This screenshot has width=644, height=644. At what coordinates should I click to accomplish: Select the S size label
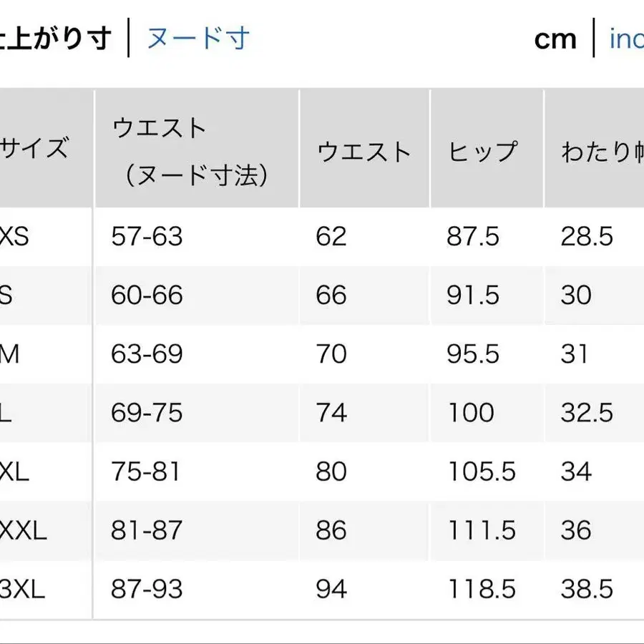[x=11, y=295]
